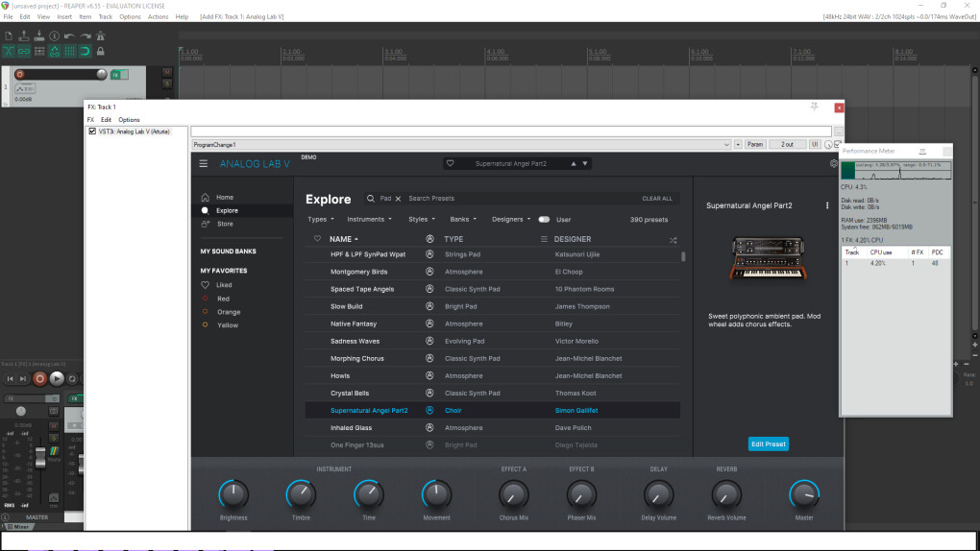Screen dimensions: 980x551
Task: Remove the Pad search filter tag
Action: pos(398,199)
